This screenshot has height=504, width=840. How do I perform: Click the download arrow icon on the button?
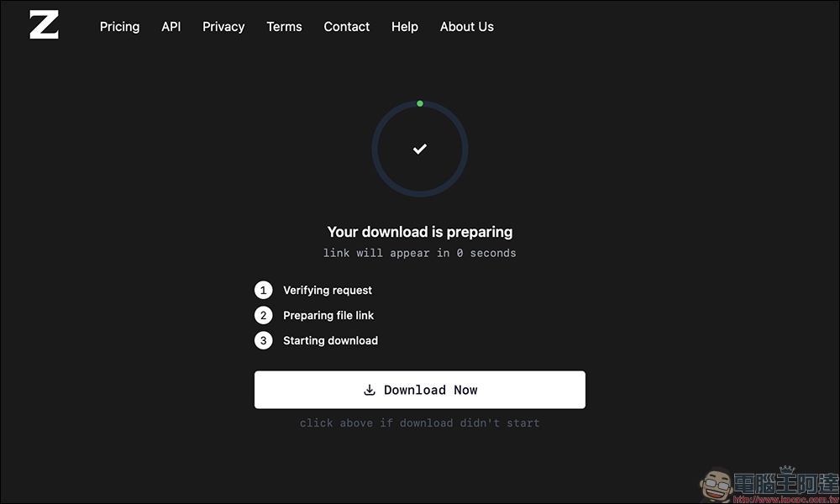coord(370,390)
